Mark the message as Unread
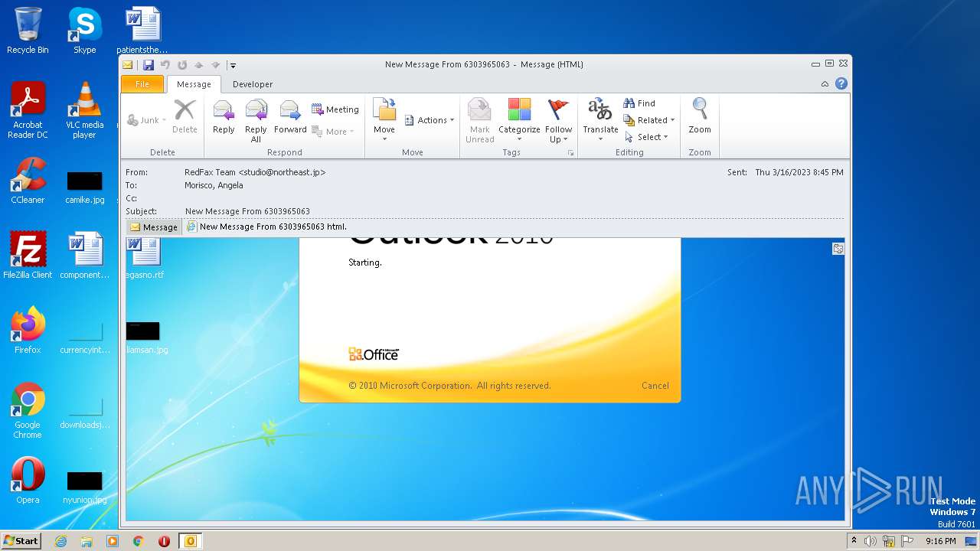This screenshot has height=551, width=980. click(x=479, y=121)
